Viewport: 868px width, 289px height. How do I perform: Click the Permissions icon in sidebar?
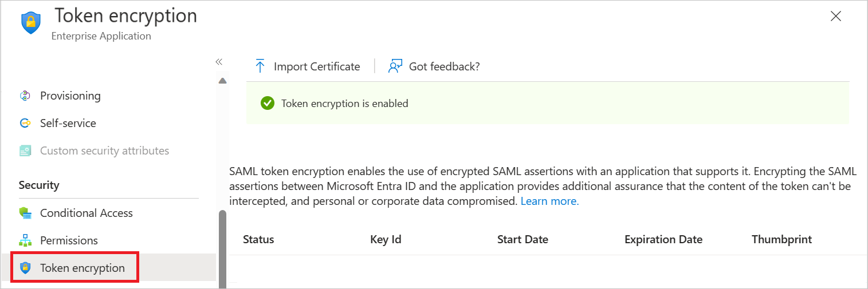pos(25,240)
